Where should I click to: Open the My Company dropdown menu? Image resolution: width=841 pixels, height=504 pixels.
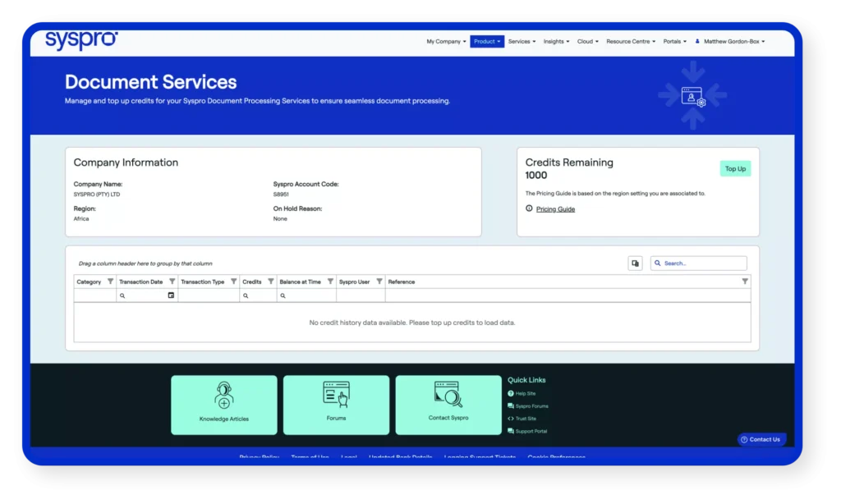click(446, 41)
